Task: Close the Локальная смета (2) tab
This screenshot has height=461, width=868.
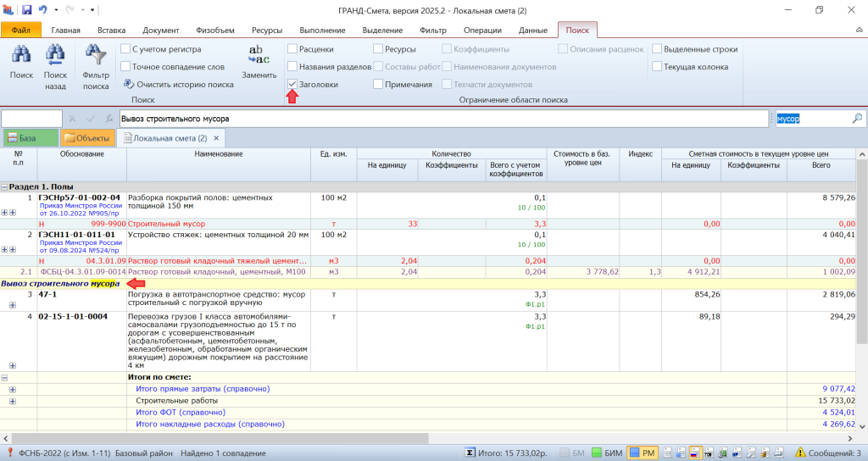Action: click(216, 138)
